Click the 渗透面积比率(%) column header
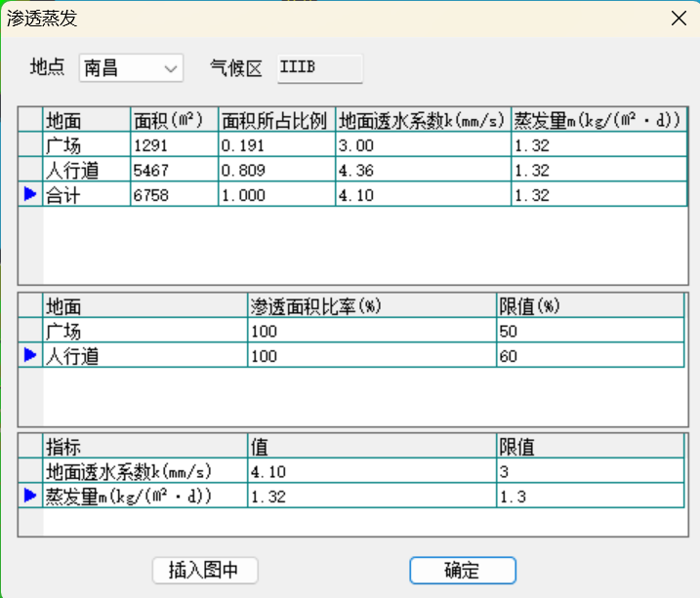 tap(371, 306)
